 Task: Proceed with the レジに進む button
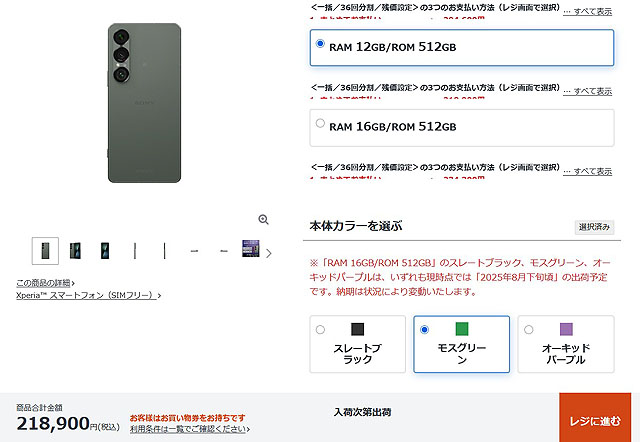595,418
